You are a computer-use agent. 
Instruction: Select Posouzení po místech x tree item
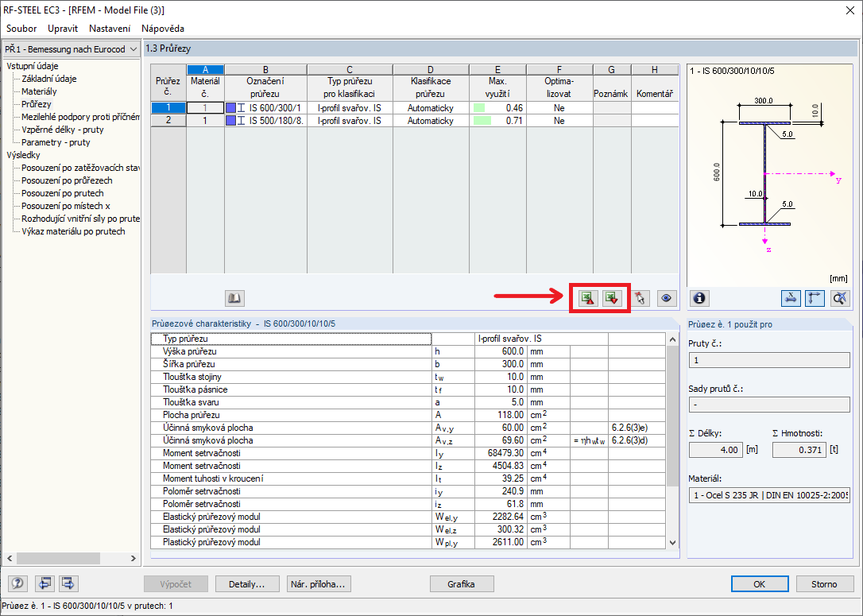tap(66, 206)
